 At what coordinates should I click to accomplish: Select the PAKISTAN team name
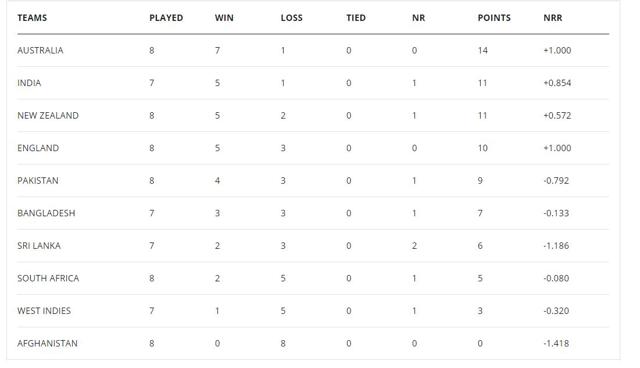click(38, 181)
